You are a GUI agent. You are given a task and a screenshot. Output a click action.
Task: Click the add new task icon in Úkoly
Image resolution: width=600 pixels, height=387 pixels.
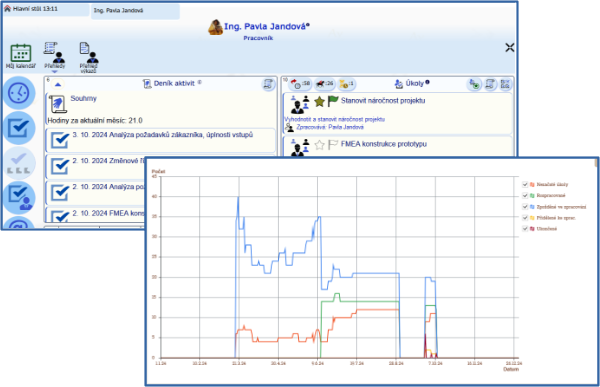pyautogui.click(x=474, y=84)
